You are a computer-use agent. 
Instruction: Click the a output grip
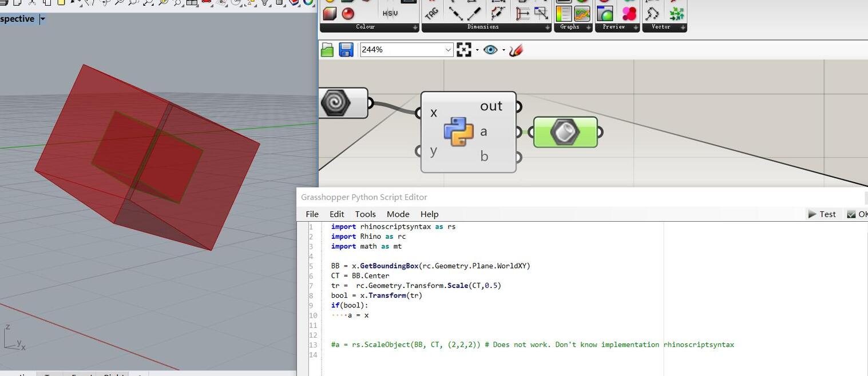518,132
